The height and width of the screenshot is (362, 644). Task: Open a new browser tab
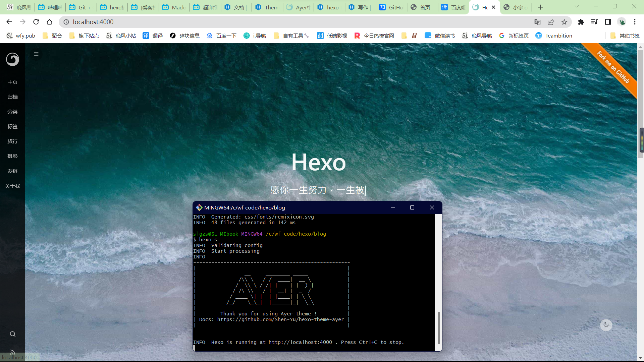540,7
